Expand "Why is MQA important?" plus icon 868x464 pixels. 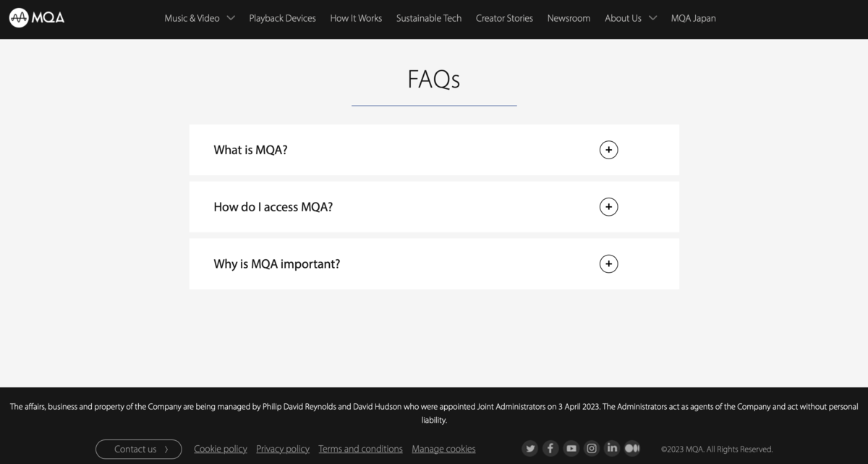pyautogui.click(x=609, y=264)
